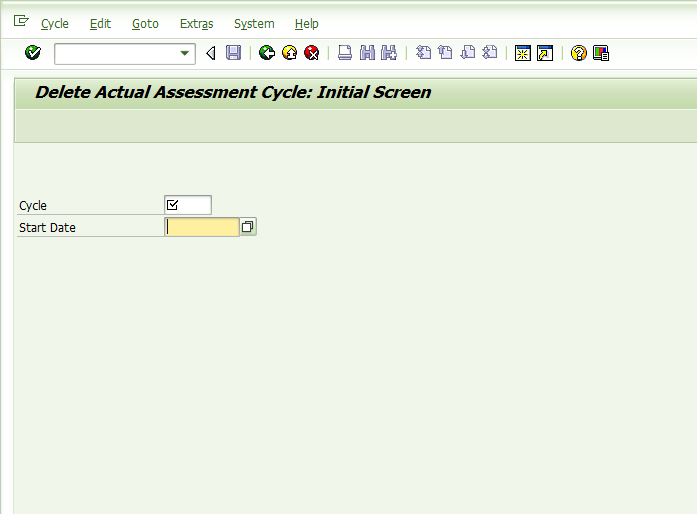Open the Cycle menu
This screenshot has width=697, height=514.
pos(55,24)
